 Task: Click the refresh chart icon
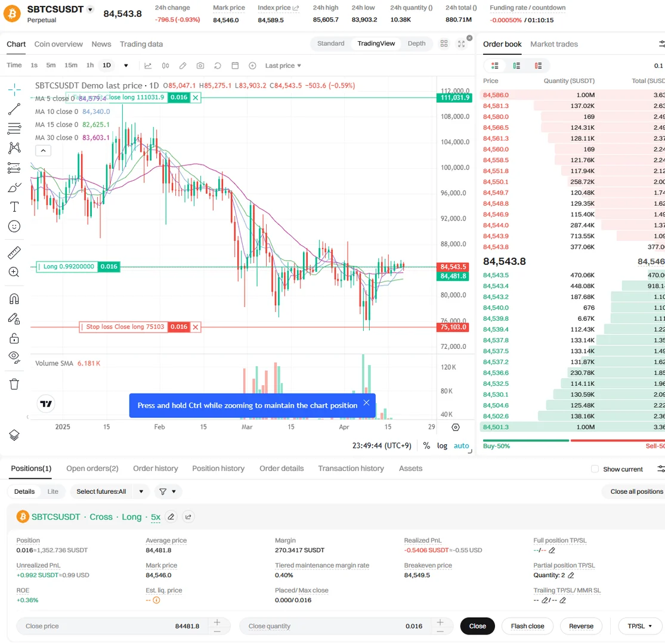[x=218, y=66]
